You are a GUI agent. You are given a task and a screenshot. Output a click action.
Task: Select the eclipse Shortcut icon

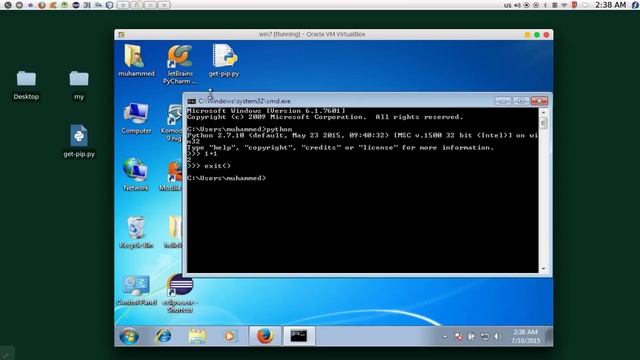180,293
